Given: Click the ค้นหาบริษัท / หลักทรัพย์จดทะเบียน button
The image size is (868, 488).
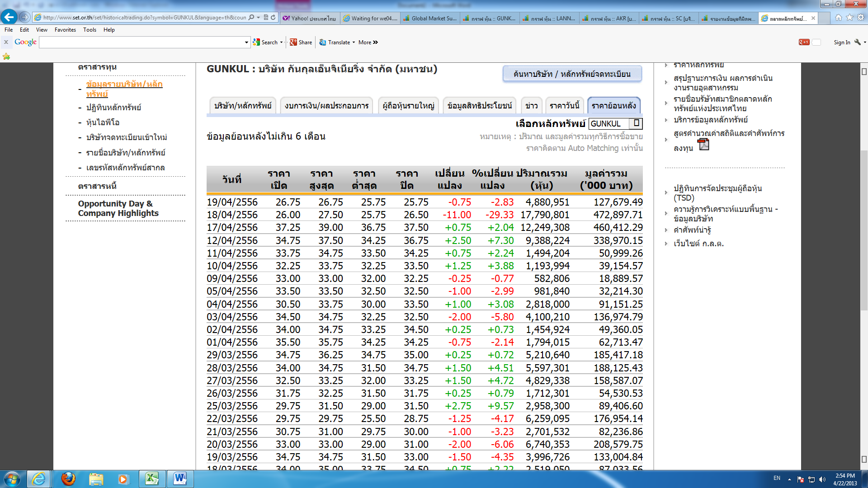Looking at the screenshot, I should tap(572, 74).
